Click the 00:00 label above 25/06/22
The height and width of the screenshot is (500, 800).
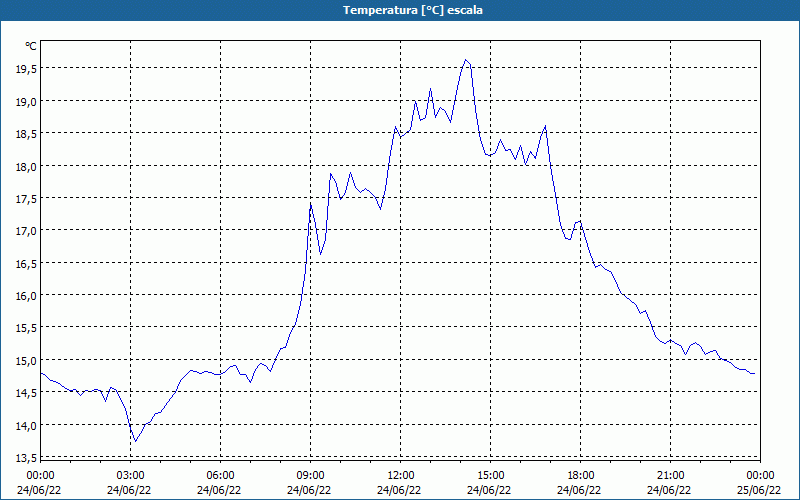(760, 476)
